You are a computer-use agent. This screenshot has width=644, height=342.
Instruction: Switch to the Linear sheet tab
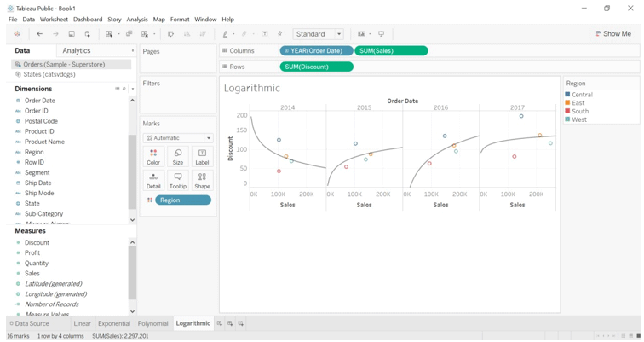point(82,323)
